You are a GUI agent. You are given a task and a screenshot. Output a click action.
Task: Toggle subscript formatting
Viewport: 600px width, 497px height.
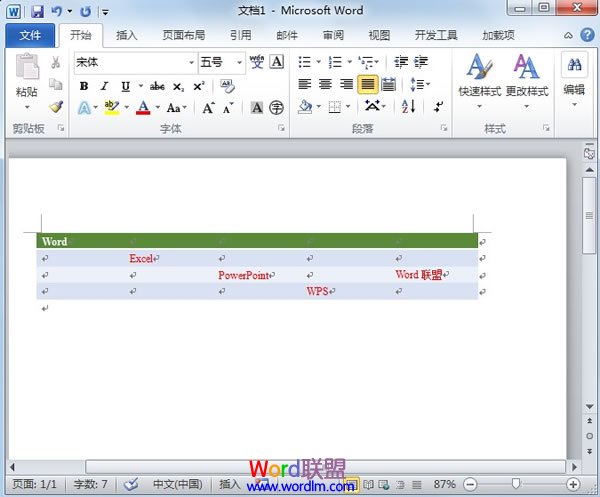point(178,87)
